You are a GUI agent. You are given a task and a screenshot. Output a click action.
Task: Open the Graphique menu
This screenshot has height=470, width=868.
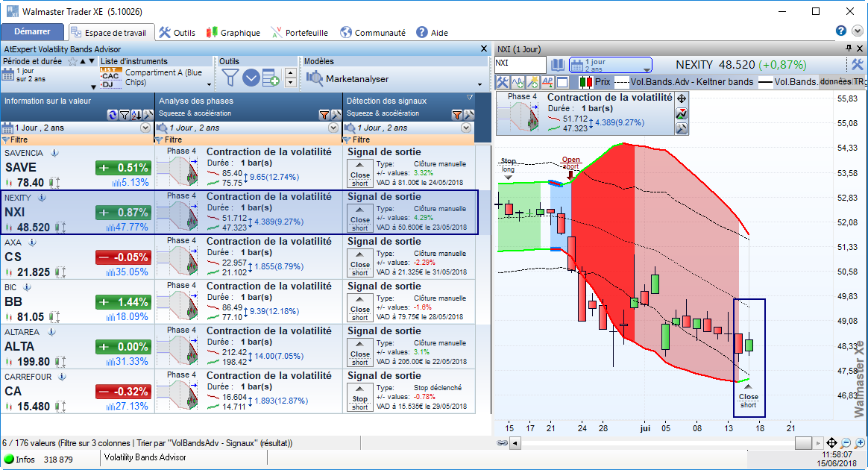click(233, 33)
